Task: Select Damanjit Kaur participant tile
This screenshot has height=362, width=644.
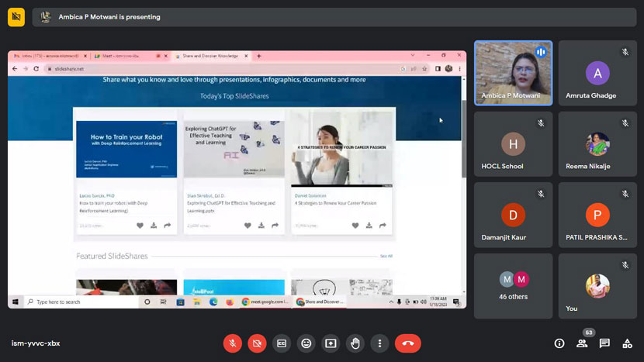Action: coord(514,215)
